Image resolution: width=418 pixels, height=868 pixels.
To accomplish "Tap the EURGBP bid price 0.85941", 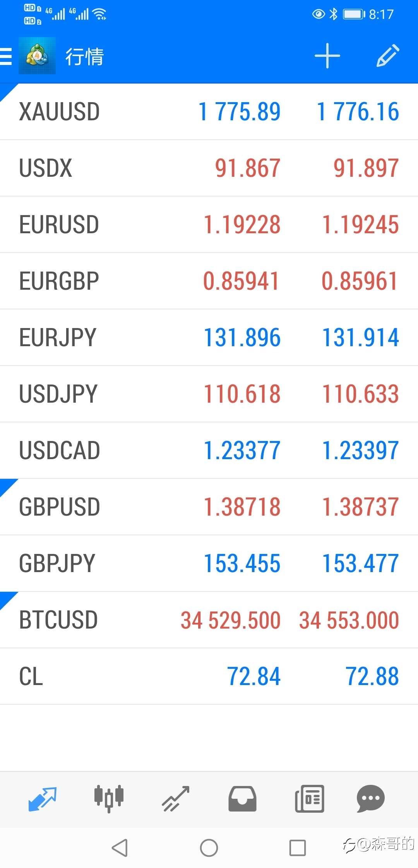I will 241,281.
